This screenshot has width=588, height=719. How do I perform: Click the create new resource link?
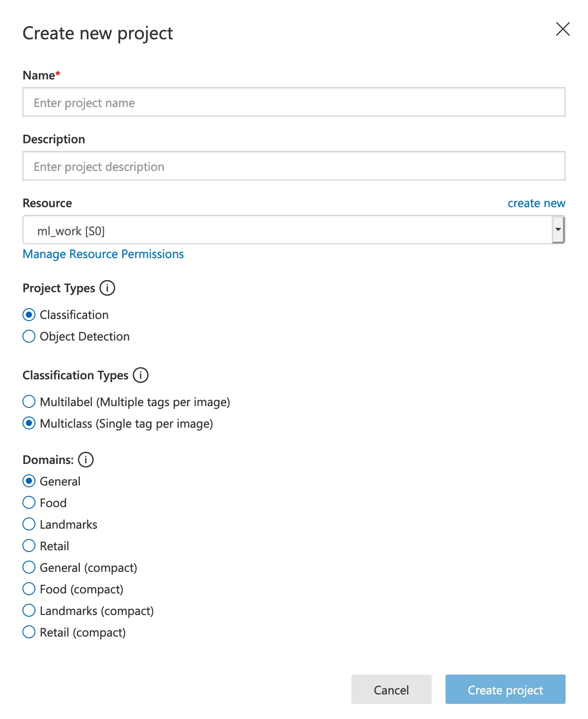536,203
